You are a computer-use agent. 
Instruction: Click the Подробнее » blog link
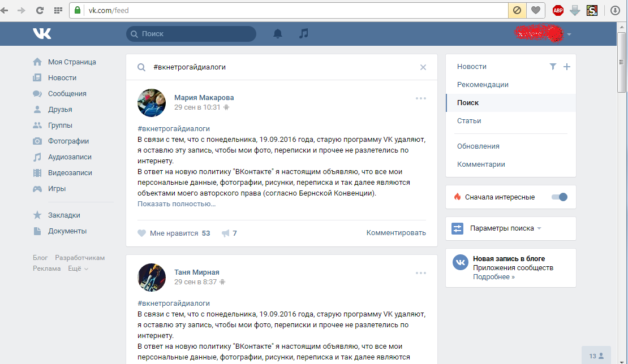click(494, 277)
